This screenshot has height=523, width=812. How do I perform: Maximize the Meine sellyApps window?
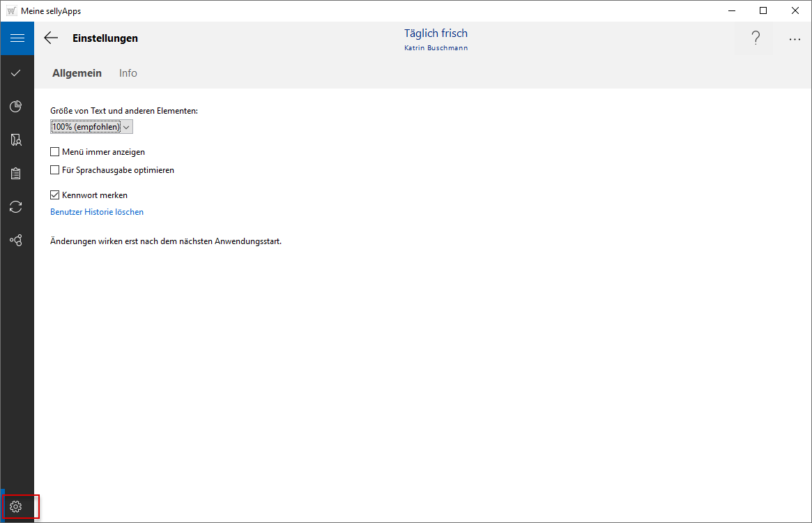click(763, 10)
